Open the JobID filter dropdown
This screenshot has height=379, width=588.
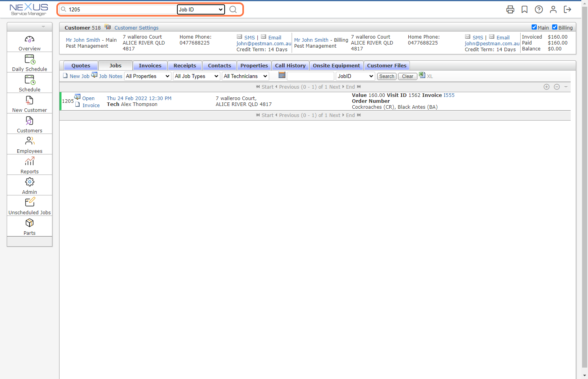(355, 76)
